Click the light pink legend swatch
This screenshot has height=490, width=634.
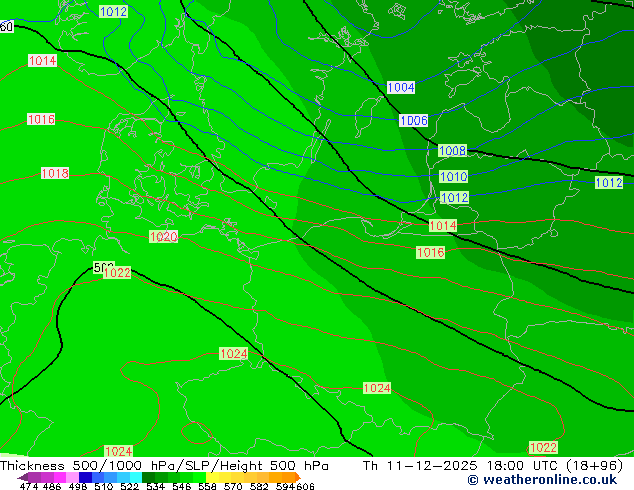coord(72,477)
